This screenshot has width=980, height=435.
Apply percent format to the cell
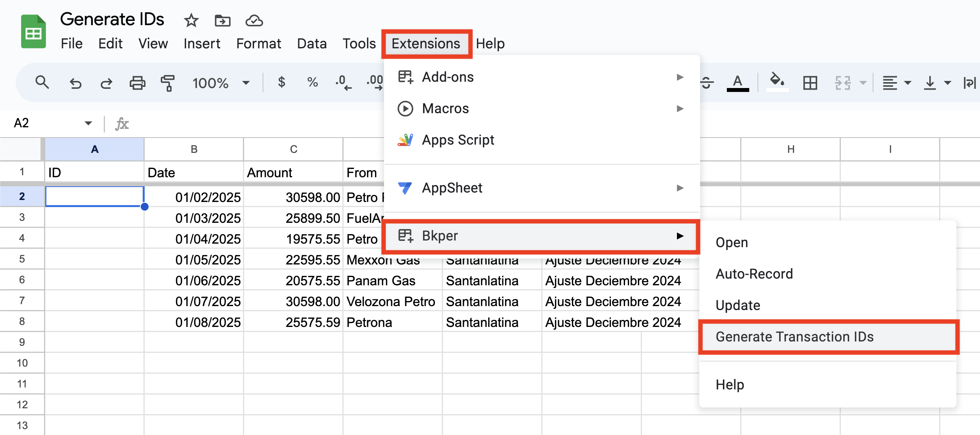[x=313, y=83]
